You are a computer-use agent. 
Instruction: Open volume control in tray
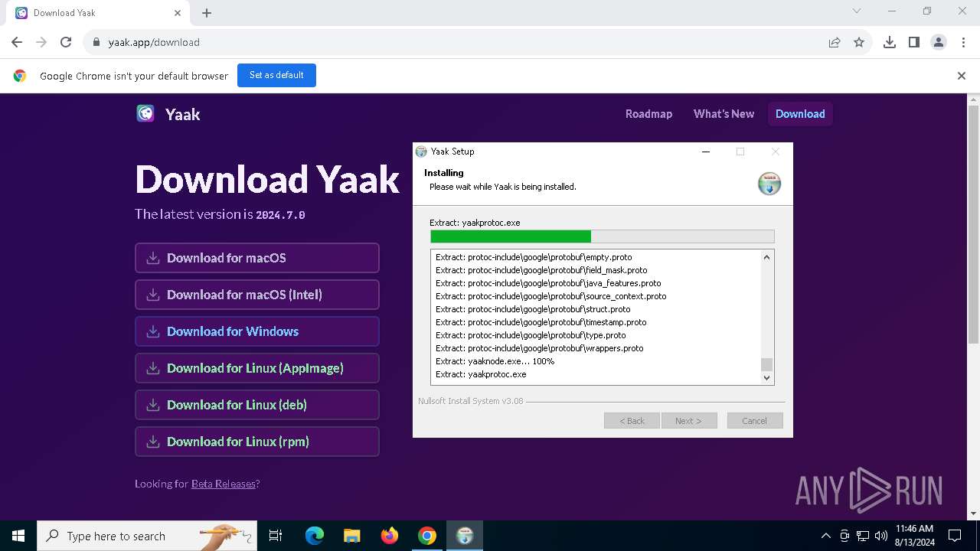[x=881, y=536]
